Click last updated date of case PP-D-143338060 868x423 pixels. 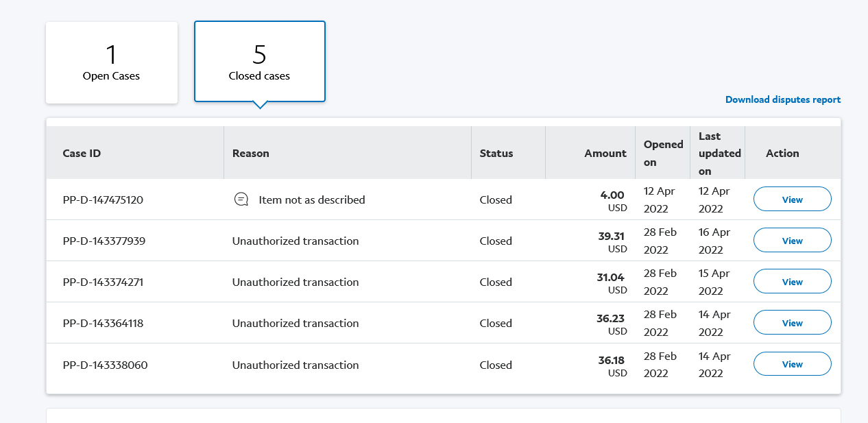714,365
